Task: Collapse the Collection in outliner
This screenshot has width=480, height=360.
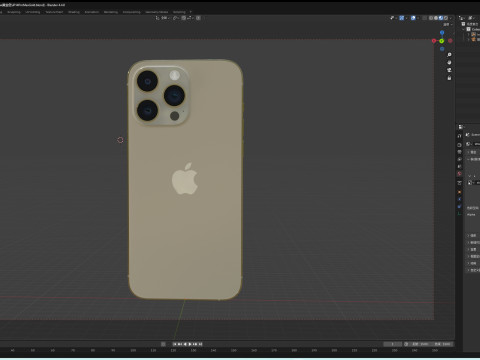Action: (x=463, y=29)
